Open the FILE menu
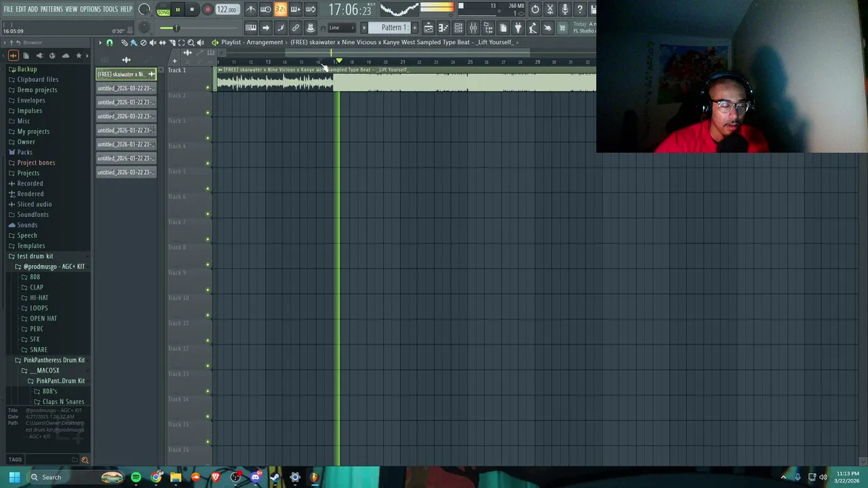 point(8,9)
